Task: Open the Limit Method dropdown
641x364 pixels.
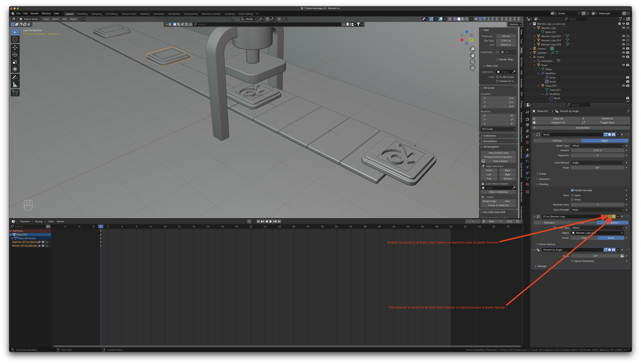Action: pos(597,163)
